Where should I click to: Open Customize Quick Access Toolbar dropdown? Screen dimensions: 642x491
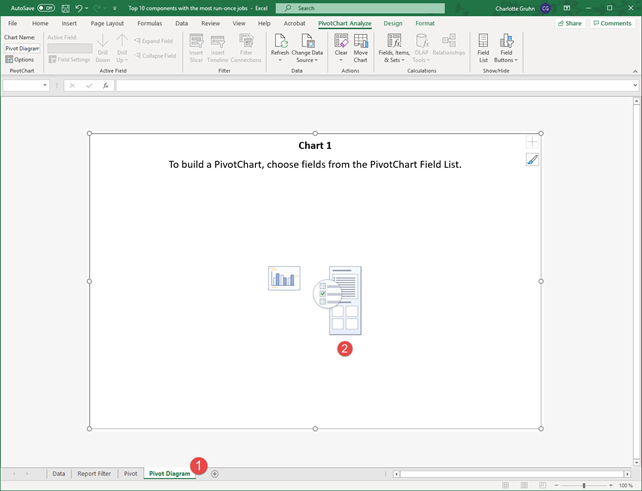click(x=115, y=8)
